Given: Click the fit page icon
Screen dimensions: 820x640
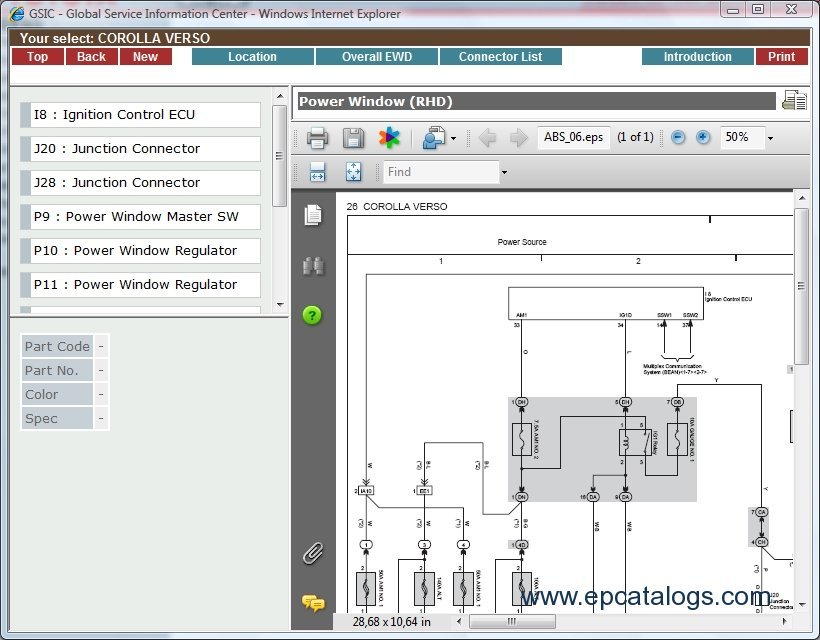Looking at the screenshot, I should click(x=354, y=172).
